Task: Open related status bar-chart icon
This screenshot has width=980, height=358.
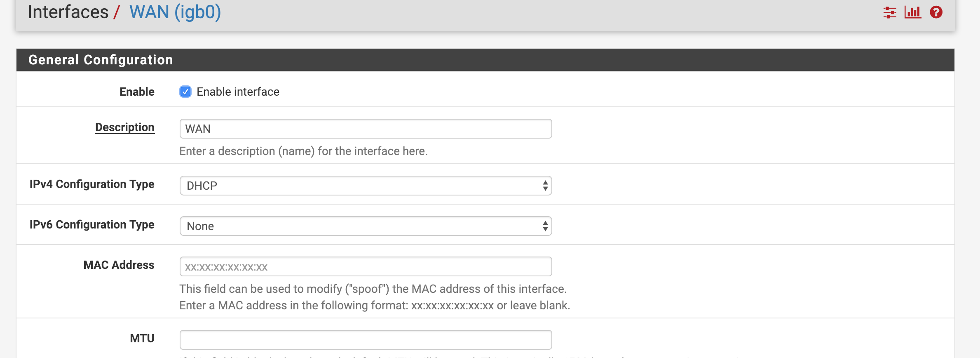Action: pos(912,12)
